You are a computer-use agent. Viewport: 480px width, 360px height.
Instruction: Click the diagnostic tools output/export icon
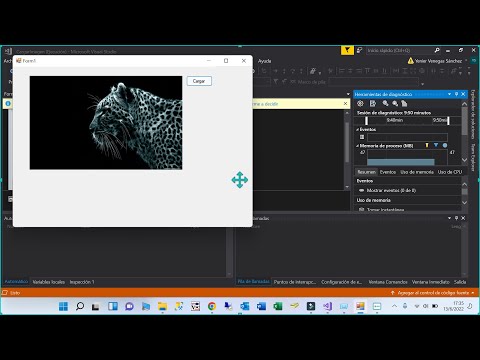click(x=373, y=104)
